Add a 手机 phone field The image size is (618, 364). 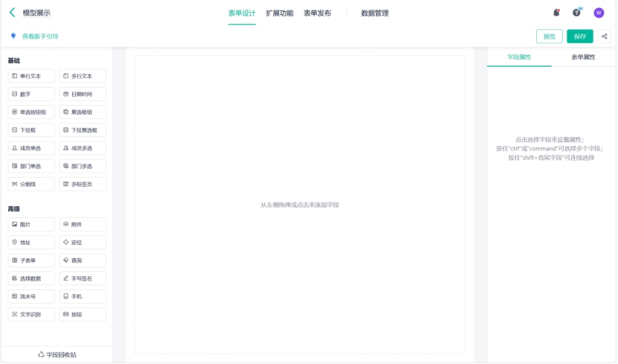(83, 297)
